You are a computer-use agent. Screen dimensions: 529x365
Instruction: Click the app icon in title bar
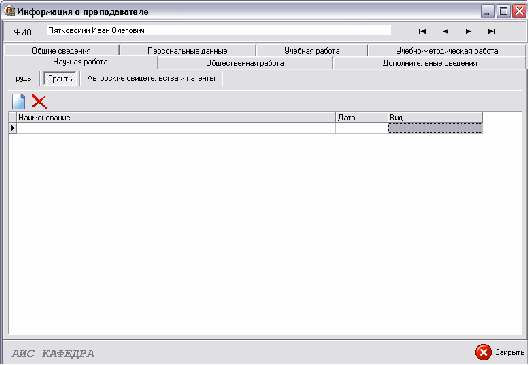click(x=9, y=11)
